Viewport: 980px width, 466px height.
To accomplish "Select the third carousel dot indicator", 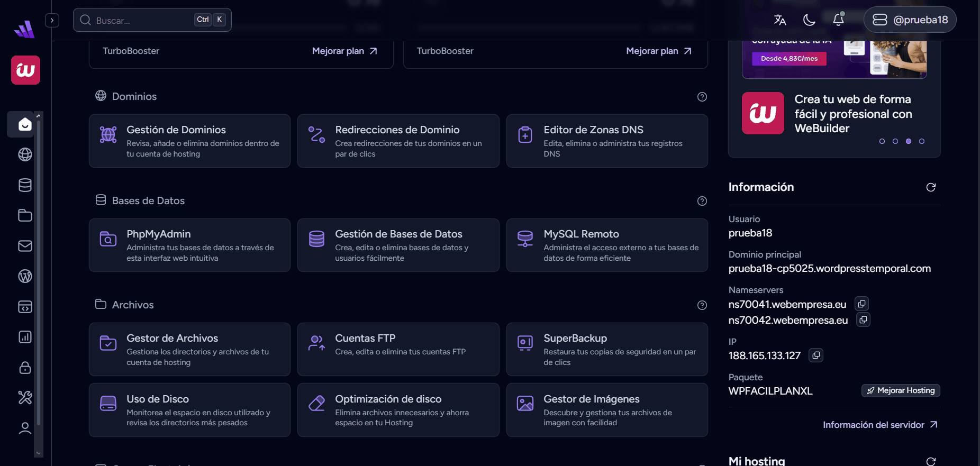I will tap(909, 141).
